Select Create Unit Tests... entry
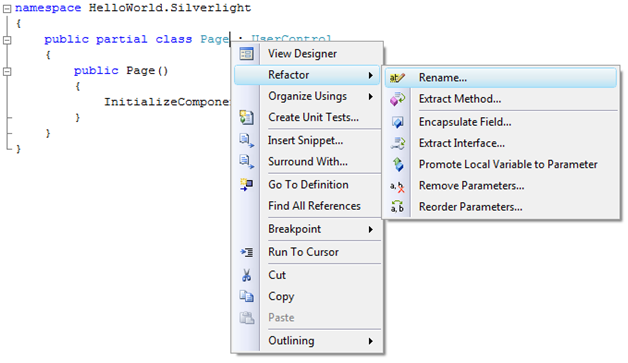628x363 pixels. point(307,117)
